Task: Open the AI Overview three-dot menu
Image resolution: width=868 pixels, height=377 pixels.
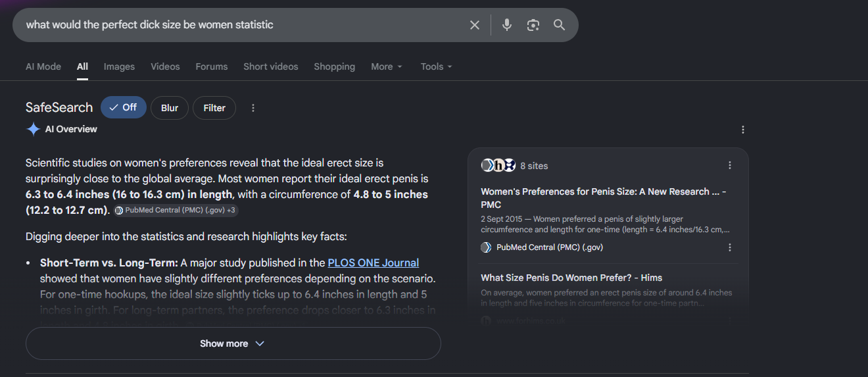Action: (743, 130)
